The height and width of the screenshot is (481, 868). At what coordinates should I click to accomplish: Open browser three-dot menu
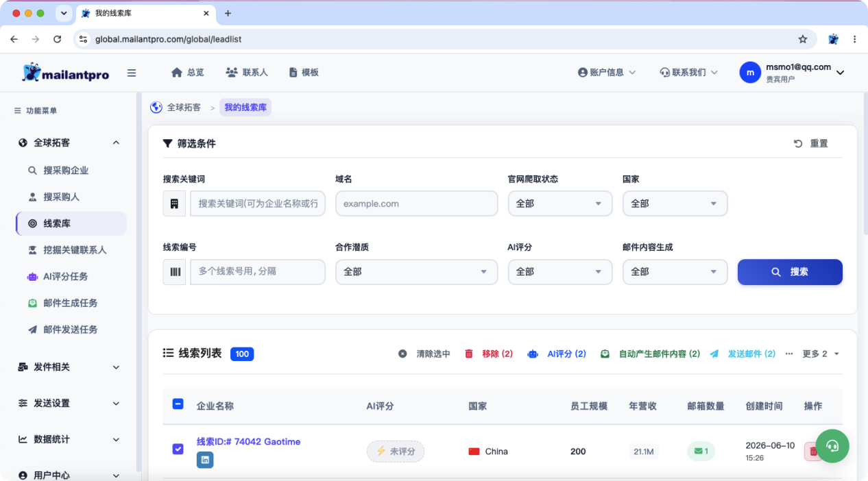point(854,39)
